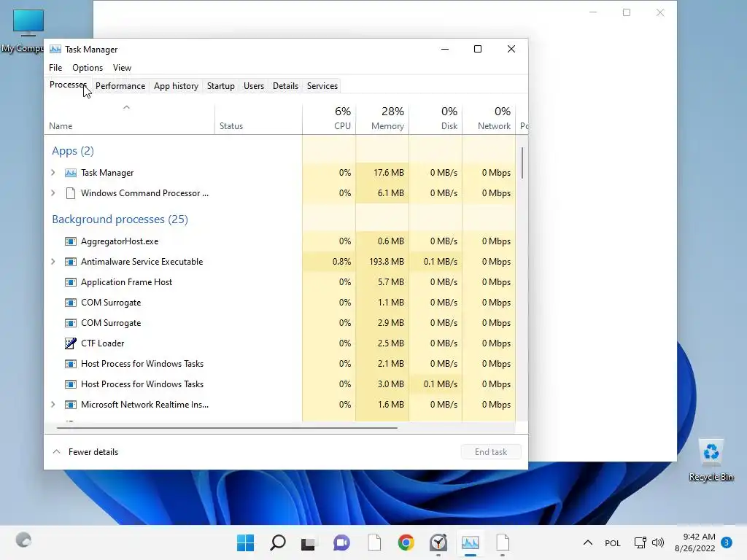Expand the Task Manager process group
Screen dimensions: 747x560
click(53, 173)
